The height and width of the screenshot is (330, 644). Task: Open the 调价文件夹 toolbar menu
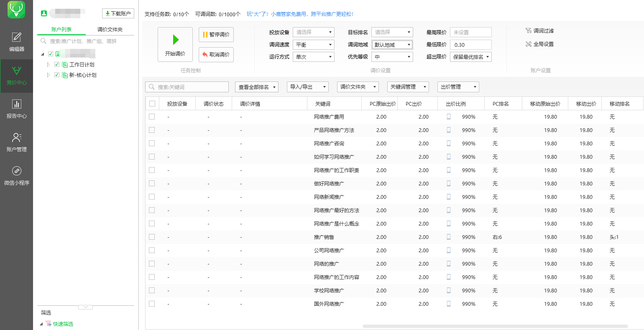click(358, 87)
